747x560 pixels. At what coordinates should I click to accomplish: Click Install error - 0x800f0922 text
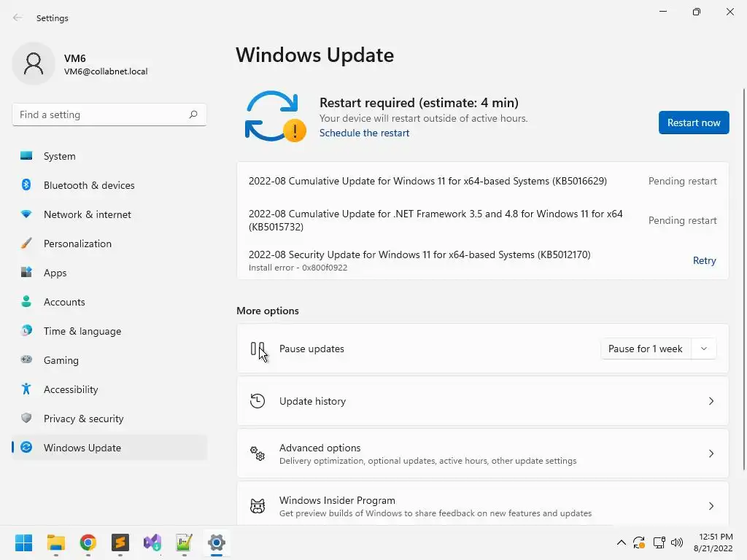[x=298, y=268]
